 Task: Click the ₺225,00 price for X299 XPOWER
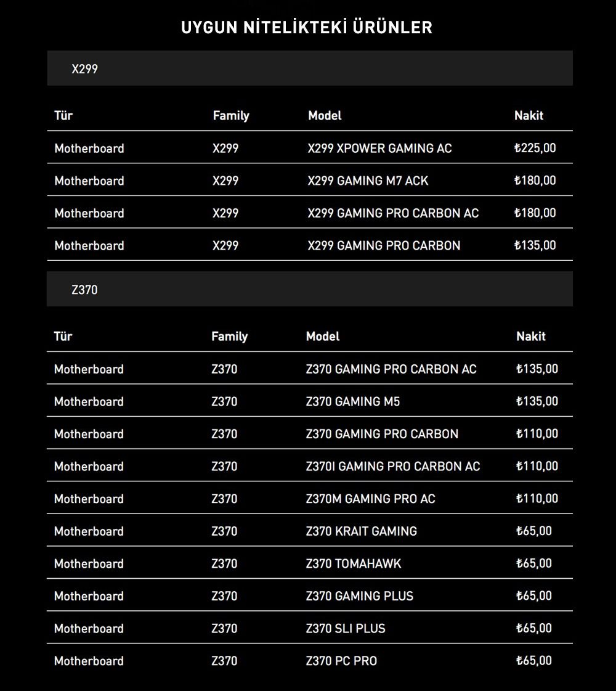click(x=535, y=149)
